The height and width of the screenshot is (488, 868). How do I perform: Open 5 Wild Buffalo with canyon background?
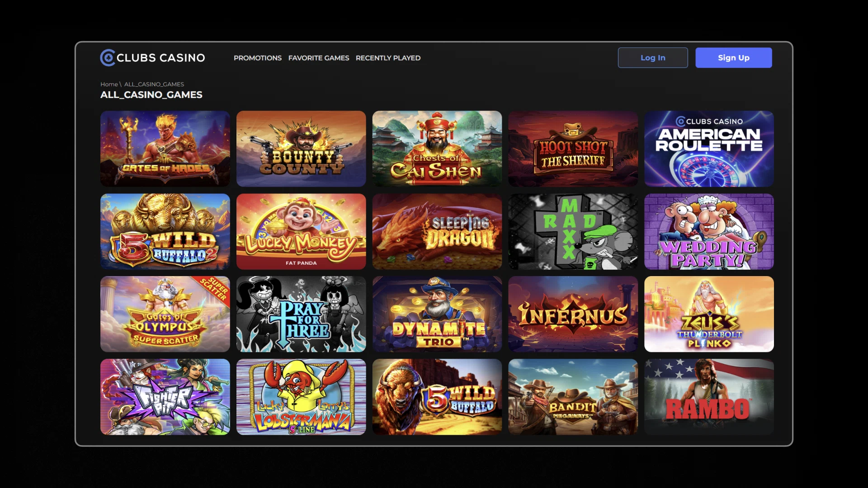[437, 397]
